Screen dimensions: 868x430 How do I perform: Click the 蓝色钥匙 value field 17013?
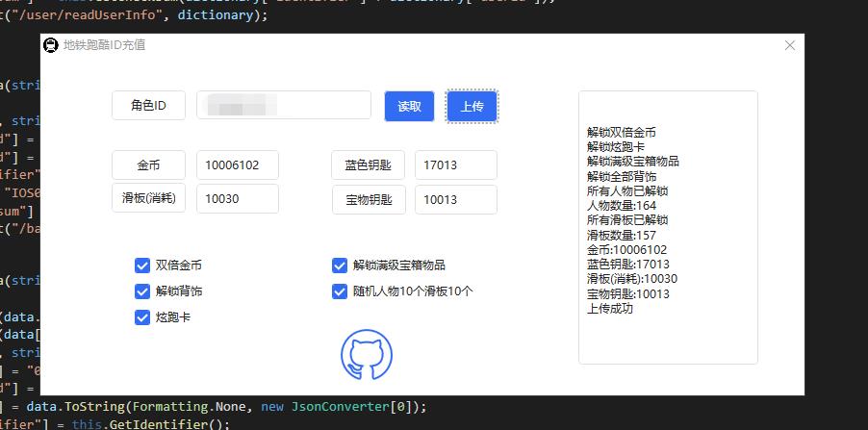[456, 164]
